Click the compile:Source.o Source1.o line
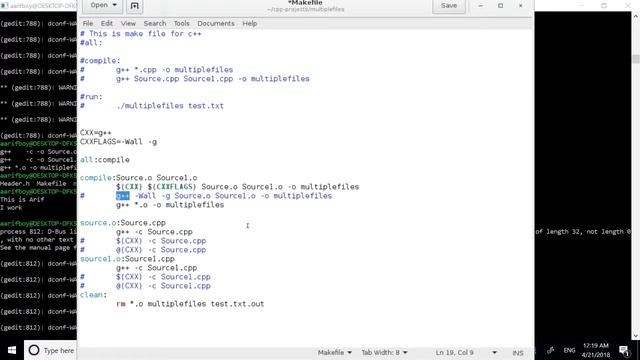Image resolution: width=640 pixels, height=360 pixels. pyautogui.click(x=138, y=178)
